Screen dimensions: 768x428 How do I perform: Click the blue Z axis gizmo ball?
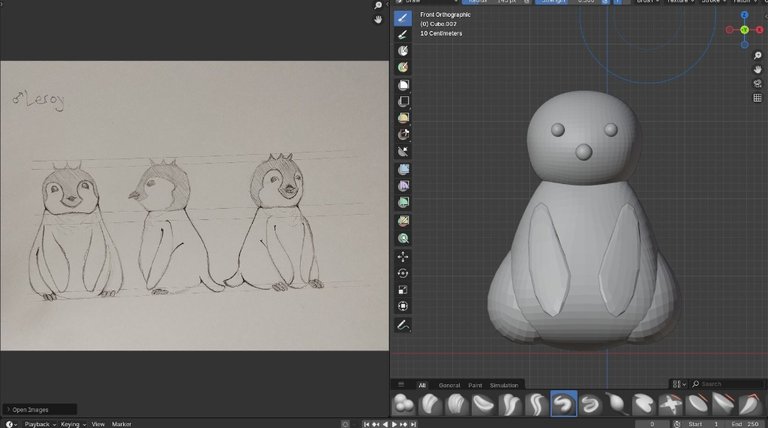[744, 15]
